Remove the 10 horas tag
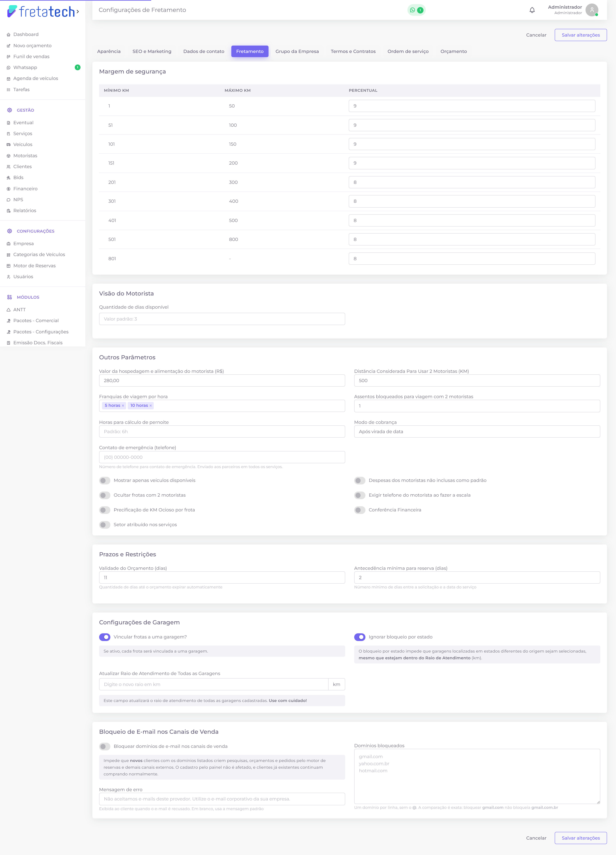Viewport: 616px width, 855px height. coord(150,406)
